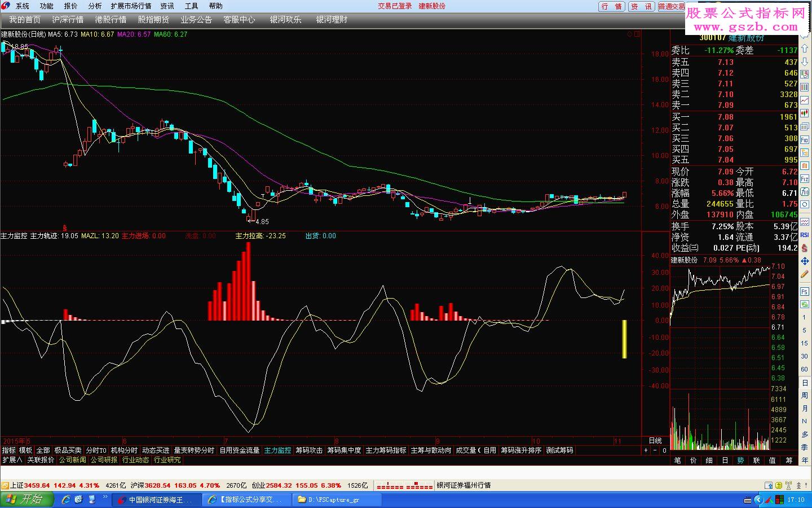Open the 系统 menu
Viewport: 812px width, 508px height.
23,6
